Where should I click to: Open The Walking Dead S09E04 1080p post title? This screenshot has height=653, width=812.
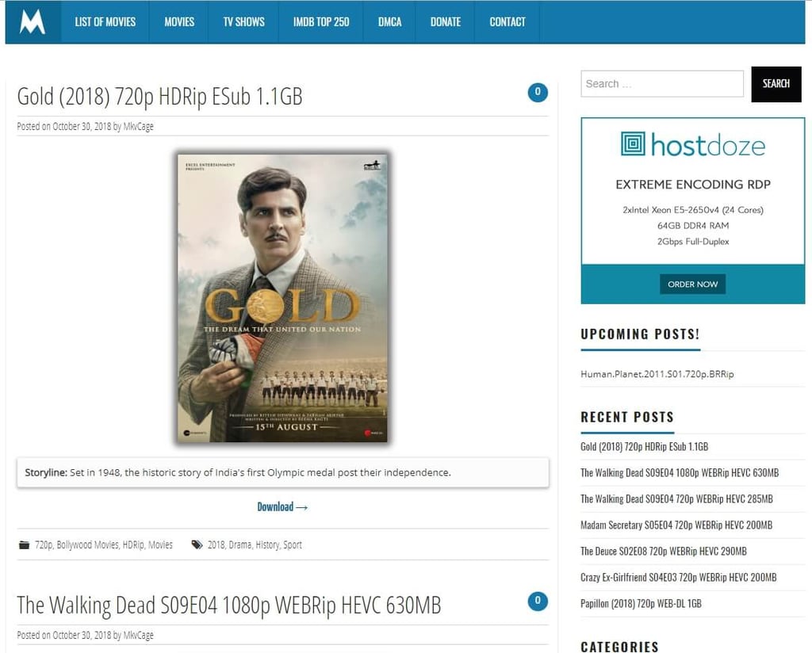coord(229,605)
